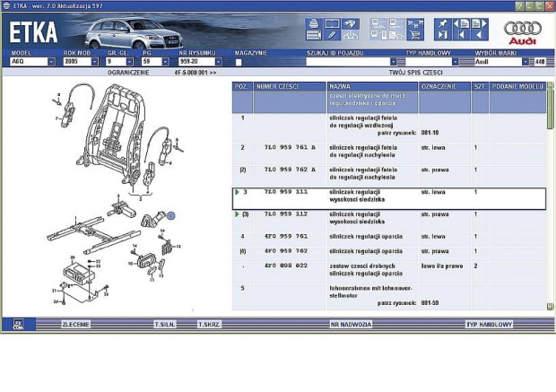
Task: Open the NR RYSUNKU dropdown showing 959-20
Action: (219, 62)
